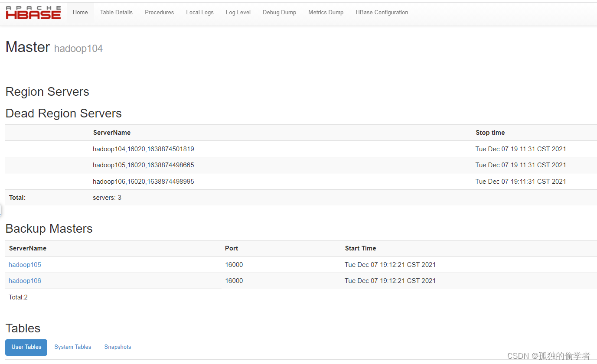The image size is (597, 364).
Task: Open the Debug Dump page
Action: coord(279,13)
